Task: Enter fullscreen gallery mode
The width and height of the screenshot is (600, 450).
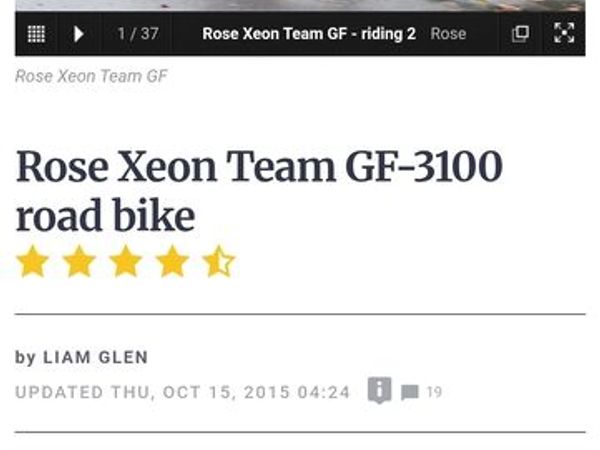Action: (564, 34)
